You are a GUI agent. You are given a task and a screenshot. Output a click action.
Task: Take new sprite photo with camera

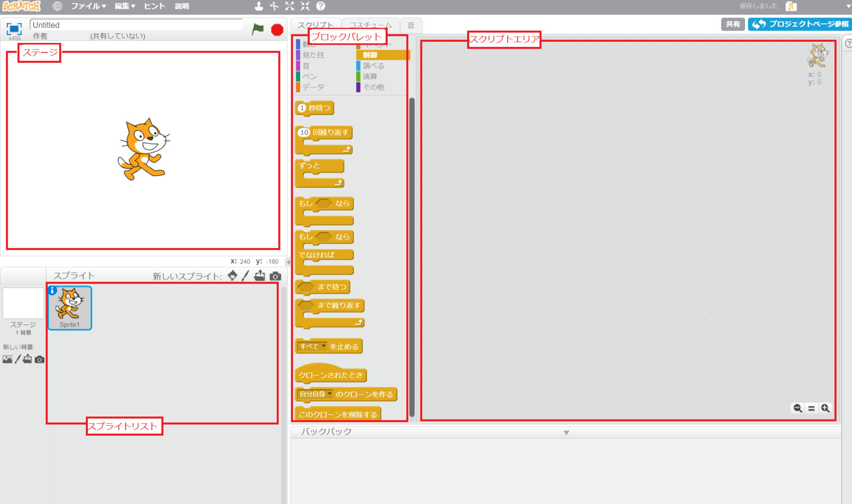(275, 276)
